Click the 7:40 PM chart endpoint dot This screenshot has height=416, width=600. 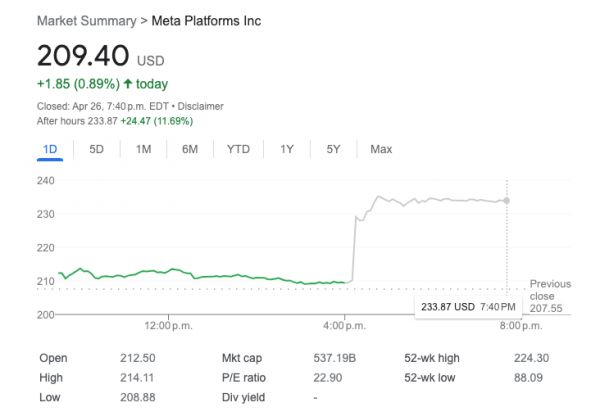pyautogui.click(x=507, y=201)
